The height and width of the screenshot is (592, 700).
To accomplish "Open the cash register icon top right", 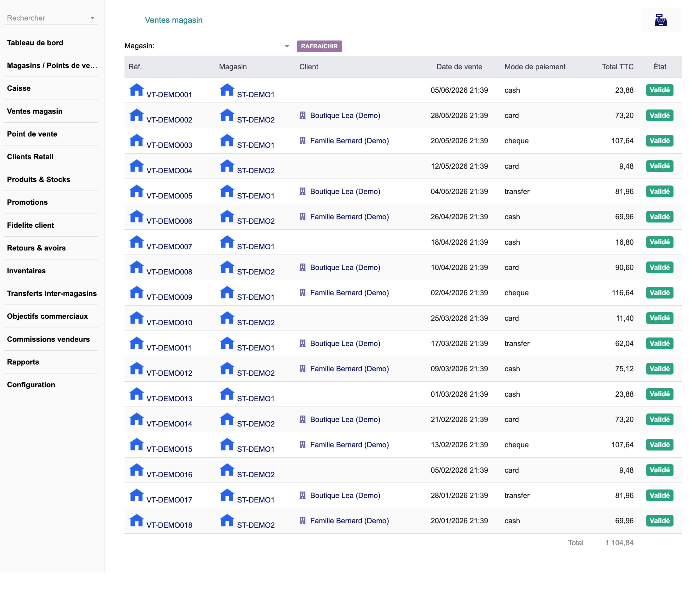I will pyautogui.click(x=660, y=20).
